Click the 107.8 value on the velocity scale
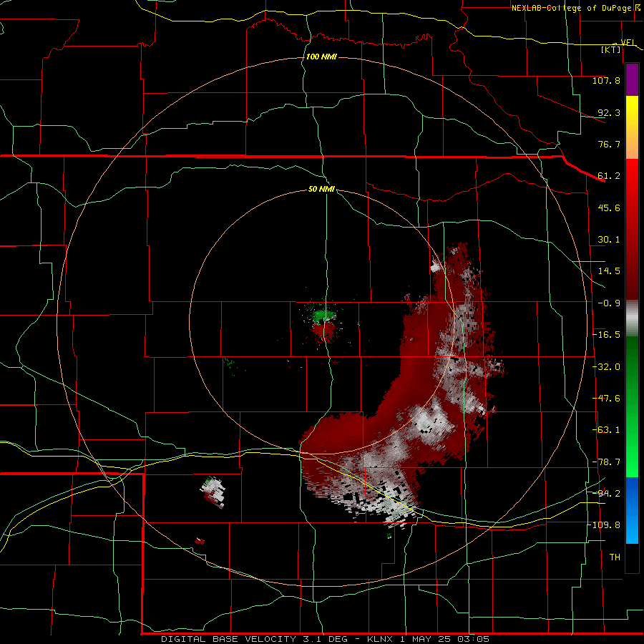The image size is (644, 644). click(606, 80)
